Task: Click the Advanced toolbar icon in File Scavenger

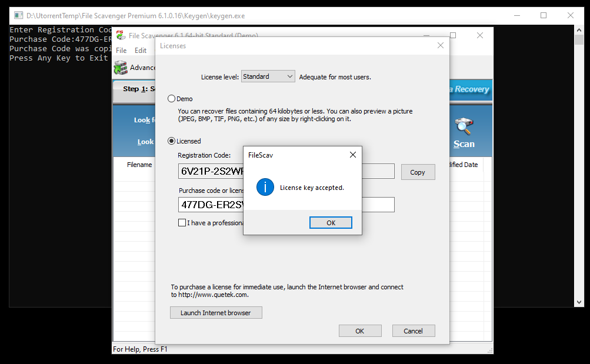Action: coord(121,68)
